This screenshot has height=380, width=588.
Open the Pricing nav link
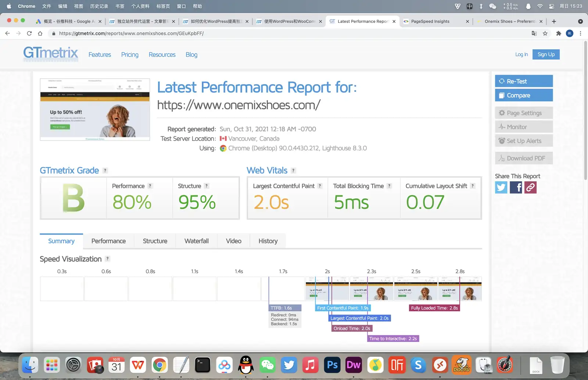pos(130,55)
